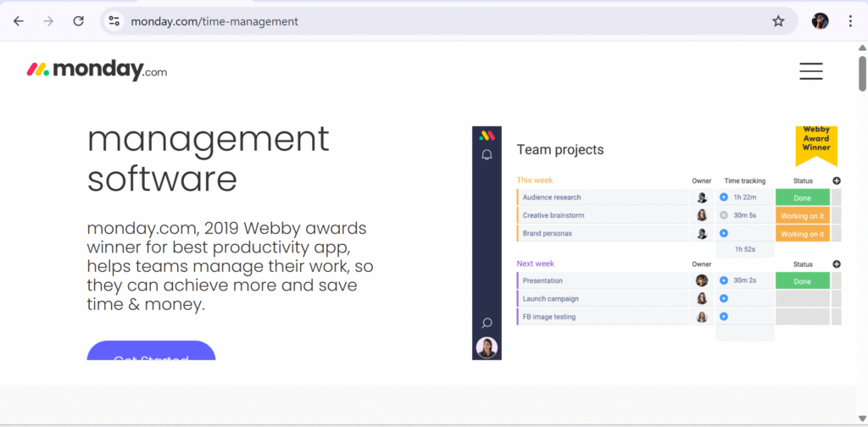868x427 pixels.
Task: Select the Presentation task row
Action: [603, 280]
